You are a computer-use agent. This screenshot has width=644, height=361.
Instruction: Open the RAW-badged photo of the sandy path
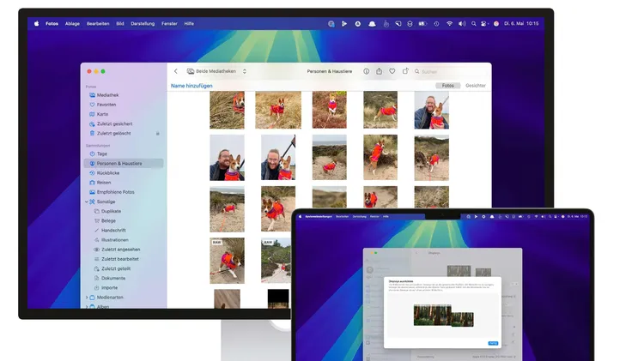276,261
